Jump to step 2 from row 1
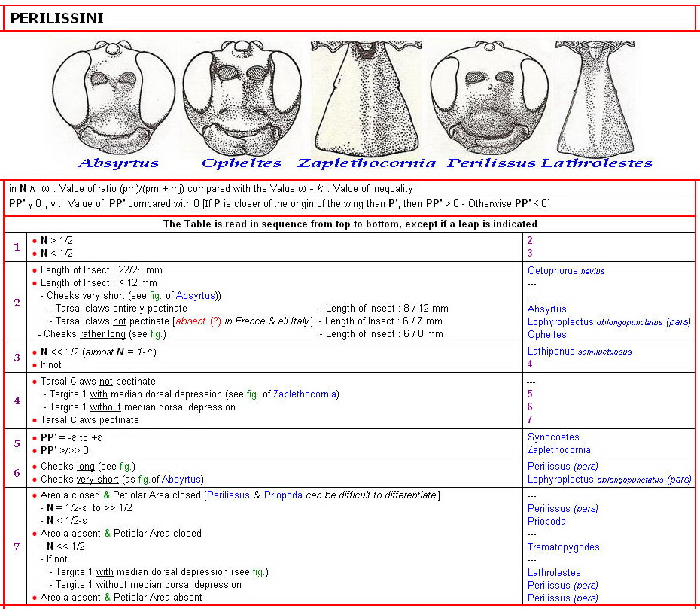The image size is (700, 609). pos(530,240)
